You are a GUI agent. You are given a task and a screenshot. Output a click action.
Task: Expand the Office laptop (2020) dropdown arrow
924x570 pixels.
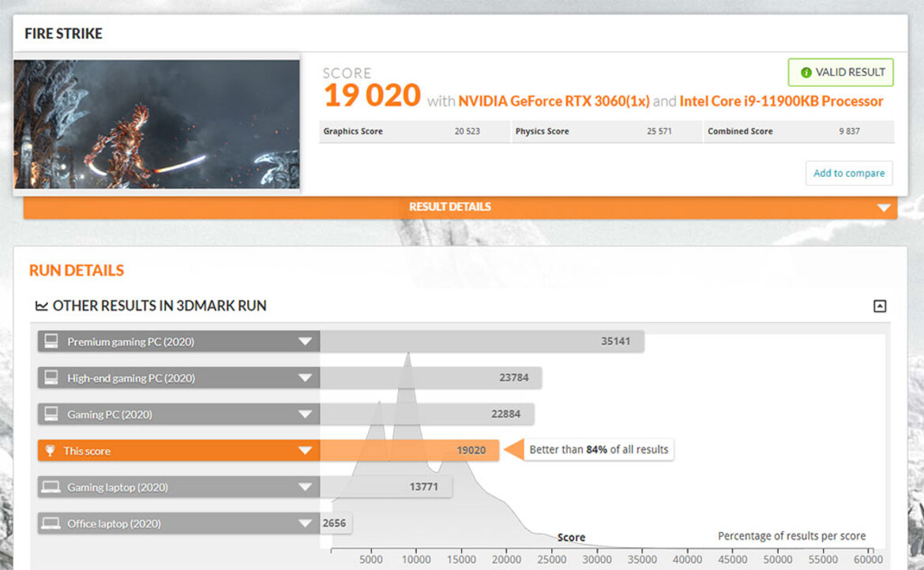coord(305,523)
